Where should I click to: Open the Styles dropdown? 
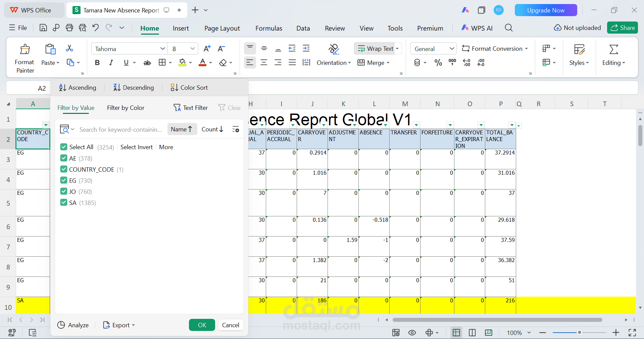point(579,63)
